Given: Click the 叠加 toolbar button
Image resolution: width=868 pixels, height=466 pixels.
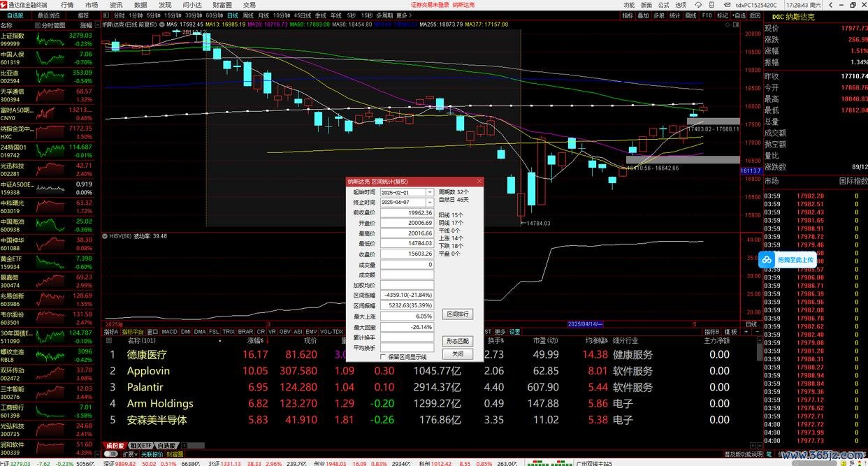Looking at the screenshot, I should coord(643,15).
